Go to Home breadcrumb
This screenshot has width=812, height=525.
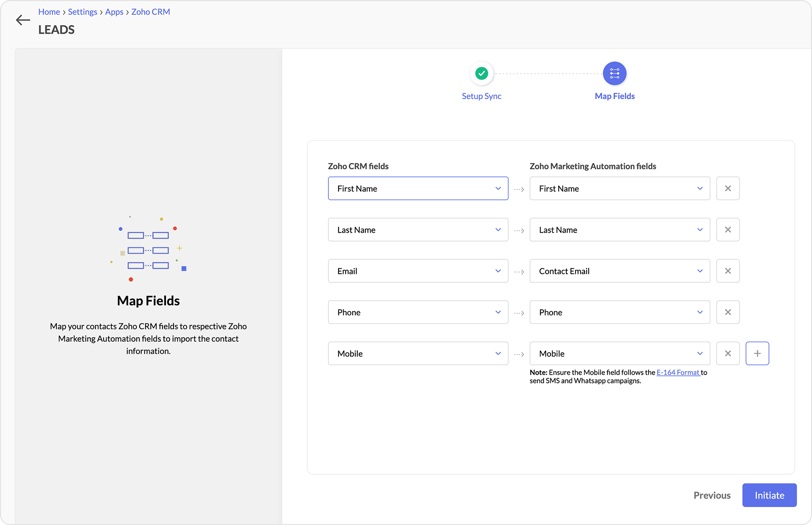point(49,12)
